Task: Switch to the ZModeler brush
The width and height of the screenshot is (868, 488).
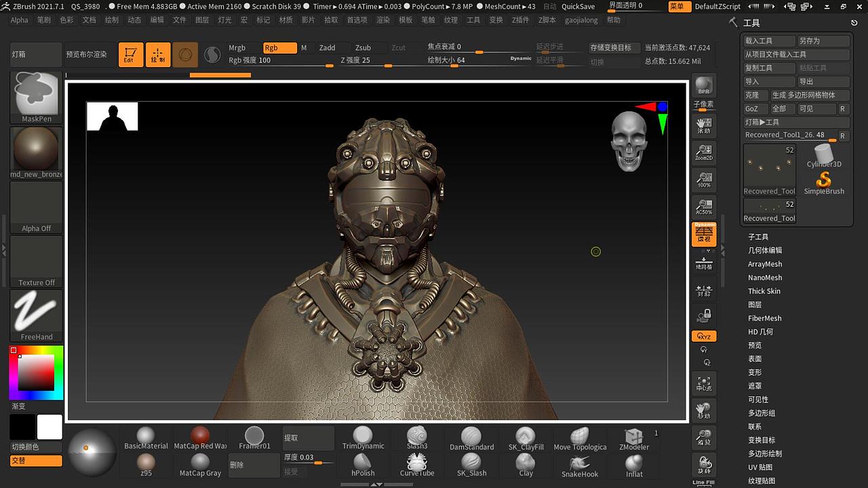Action: (634, 439)
